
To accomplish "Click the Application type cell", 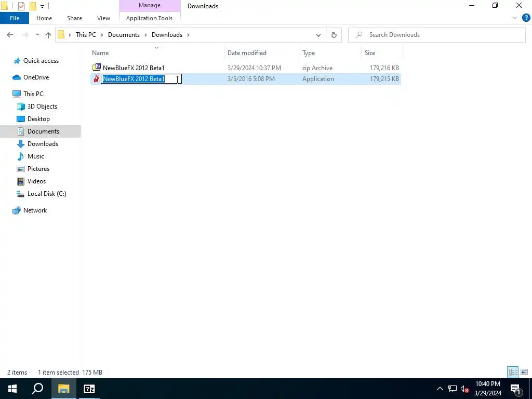I will 318,79.
